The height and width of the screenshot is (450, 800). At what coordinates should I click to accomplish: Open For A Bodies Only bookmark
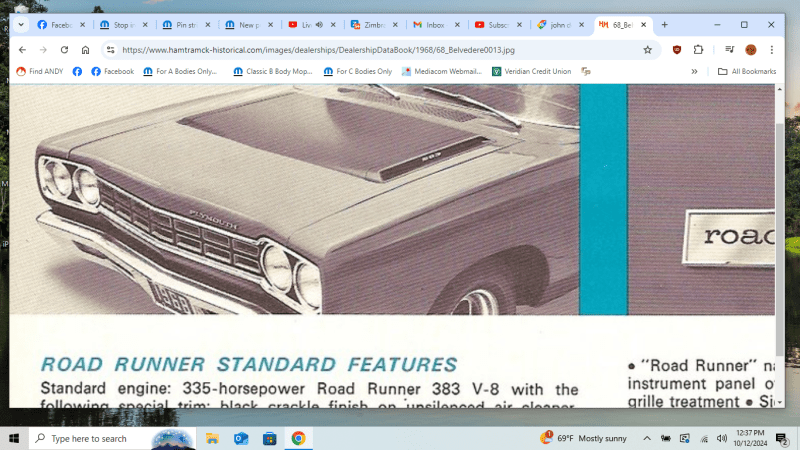coord(180,71)
